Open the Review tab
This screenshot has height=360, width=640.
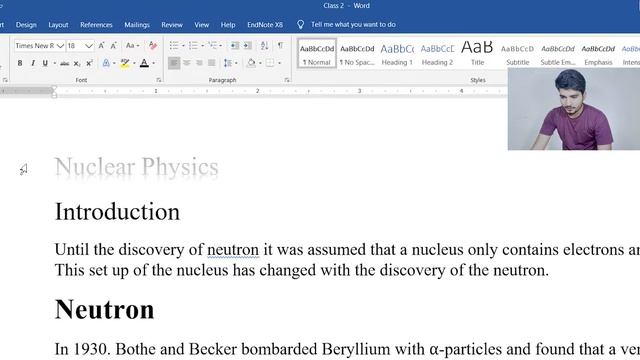coord(172,25)
